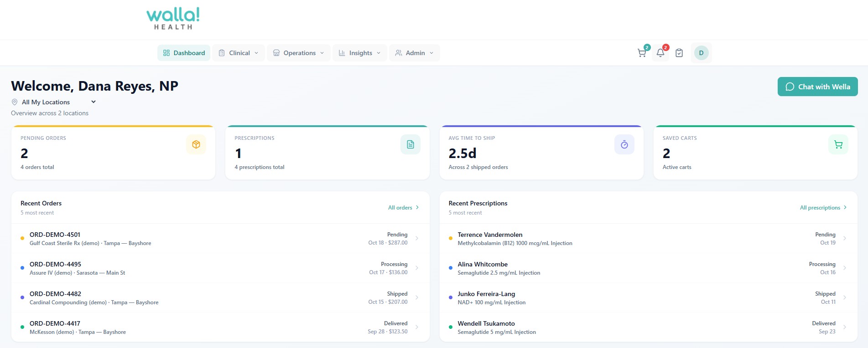Image resolution: width=868 pixels, height=348 pixels.
Task: Open the Clinical menu
Action: pos(239,53)
